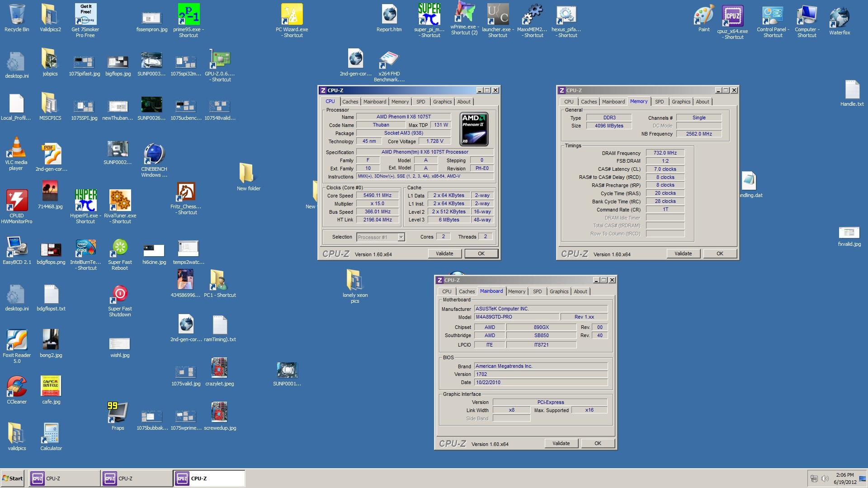
Task: Click OK in the CPU tab window
Action: (481, 253)
